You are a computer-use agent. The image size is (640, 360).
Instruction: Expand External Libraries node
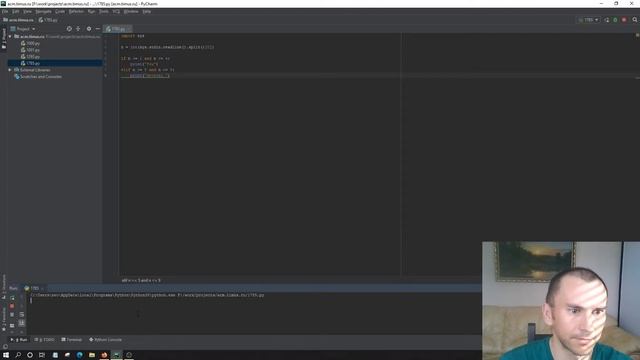click(x=10, y=70)
